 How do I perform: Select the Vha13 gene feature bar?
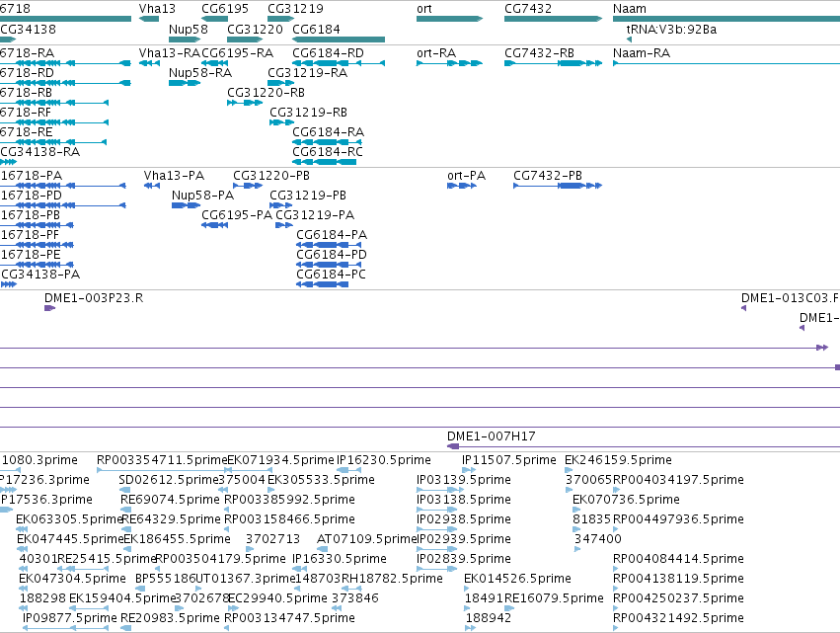point(149,19)
